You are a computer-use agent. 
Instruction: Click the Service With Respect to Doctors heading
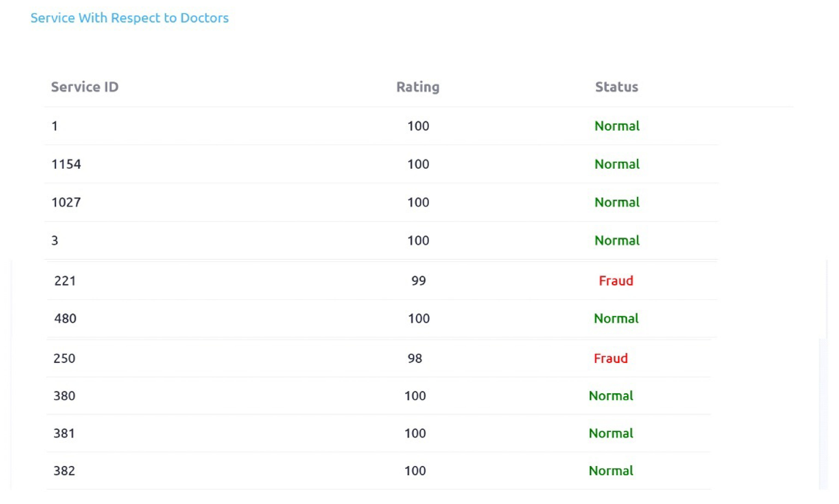(129, 18)
